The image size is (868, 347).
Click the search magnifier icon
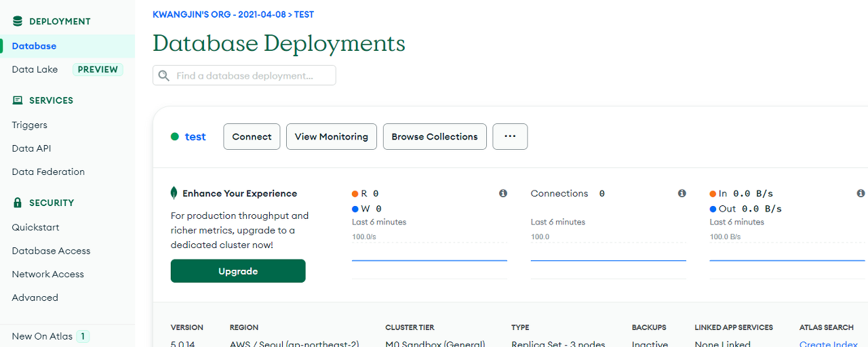tap(164, 75)
